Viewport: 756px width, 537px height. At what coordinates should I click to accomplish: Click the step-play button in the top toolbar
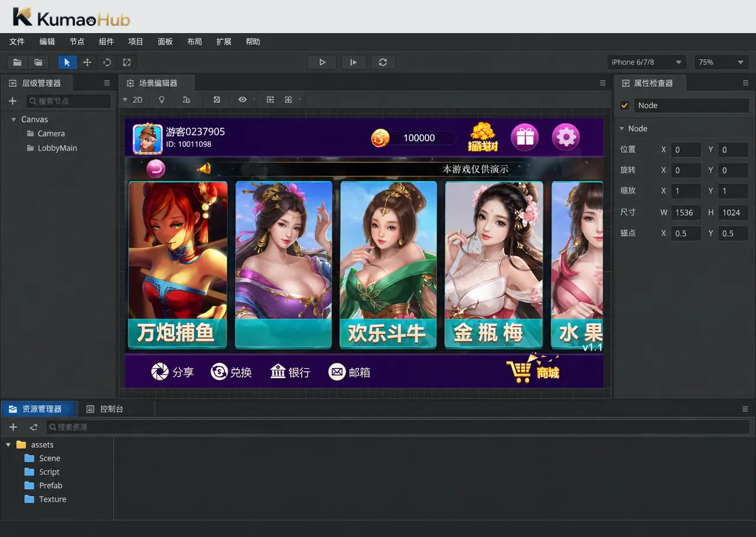coord(353,62)
